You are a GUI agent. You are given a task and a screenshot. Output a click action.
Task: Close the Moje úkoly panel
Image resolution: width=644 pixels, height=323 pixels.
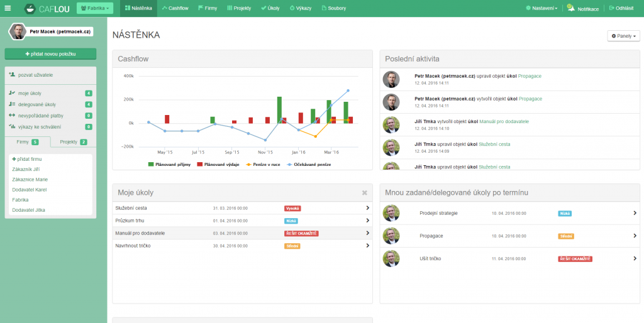coord(365,192)
